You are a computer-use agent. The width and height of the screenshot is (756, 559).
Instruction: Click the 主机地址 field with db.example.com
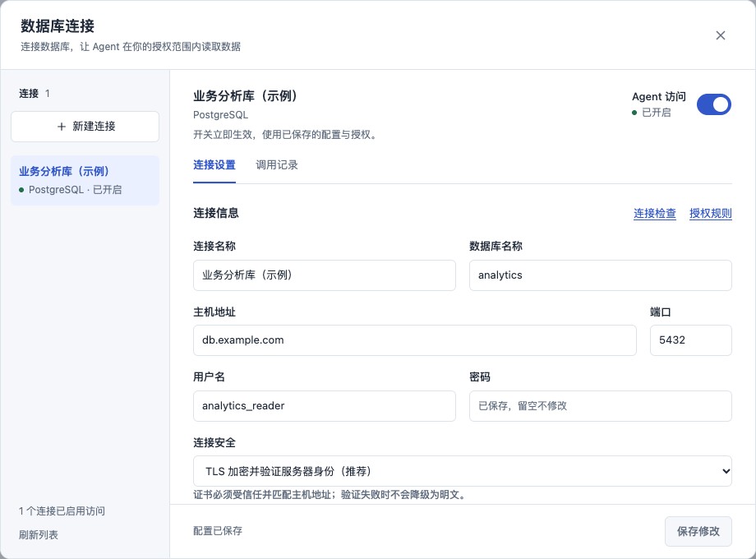415,340
